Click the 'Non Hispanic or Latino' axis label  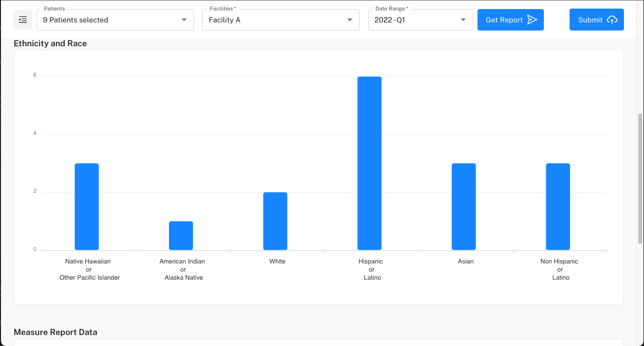coord(560,270)
